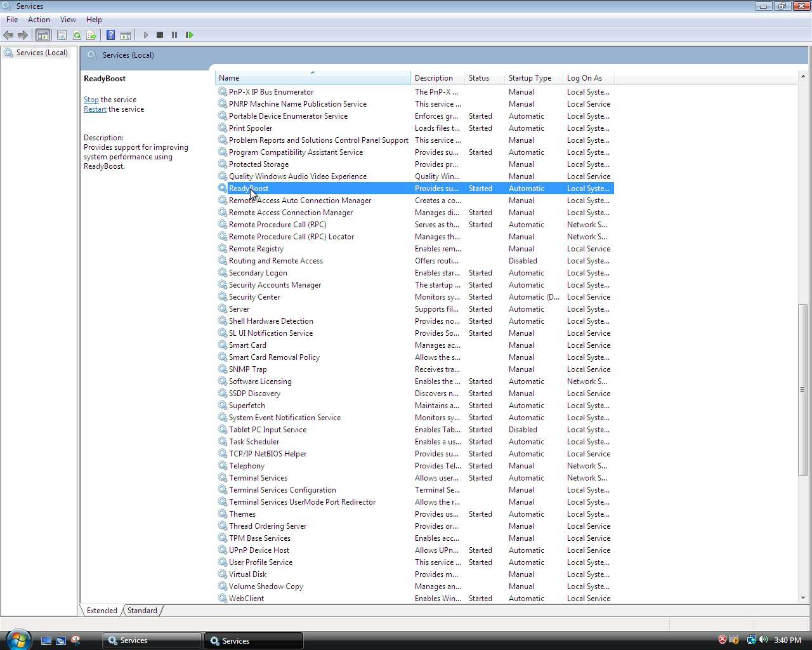Switch to the Extended tab
Screen dimensions: 812x650
101,611
